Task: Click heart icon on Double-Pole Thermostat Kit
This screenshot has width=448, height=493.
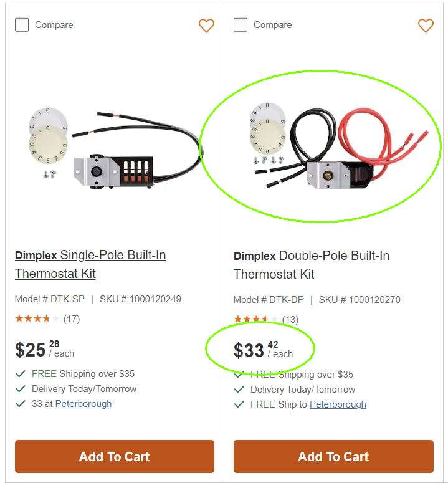Action: click(426, 26)
